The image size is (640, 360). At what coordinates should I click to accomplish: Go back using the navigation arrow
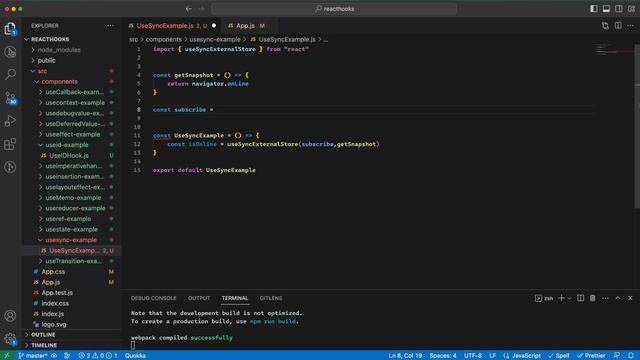(x=189, y=9)
